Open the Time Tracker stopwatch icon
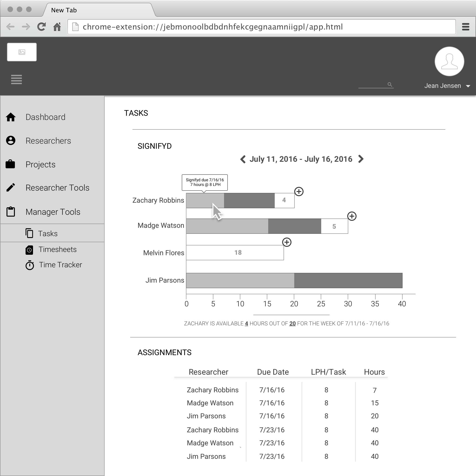 30,265
